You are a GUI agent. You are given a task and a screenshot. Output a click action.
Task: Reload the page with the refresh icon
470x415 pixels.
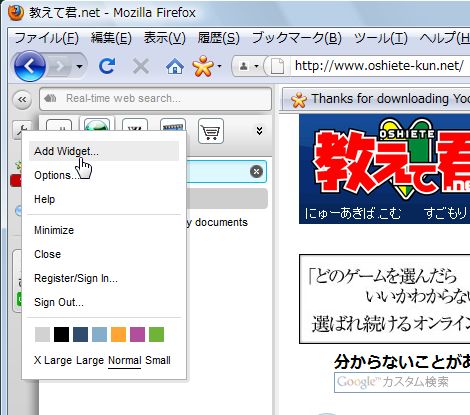pos(107,66)
